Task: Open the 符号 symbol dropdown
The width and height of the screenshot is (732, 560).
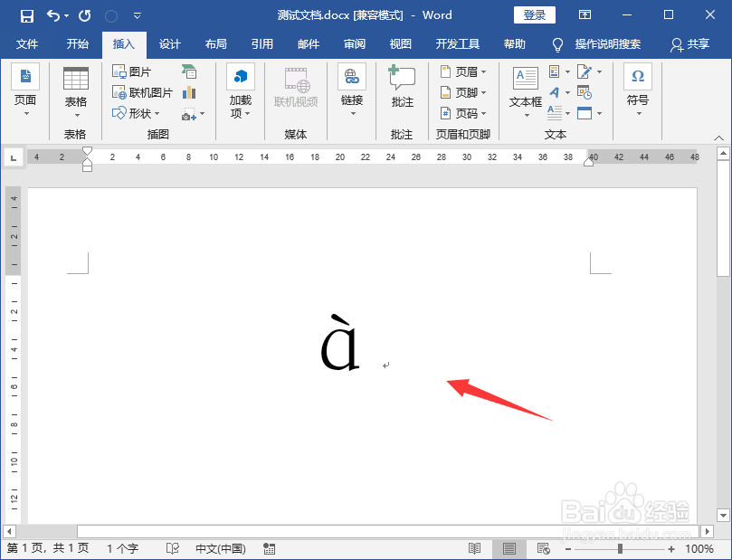Action: pyautogui.click(x=638, y=91)
